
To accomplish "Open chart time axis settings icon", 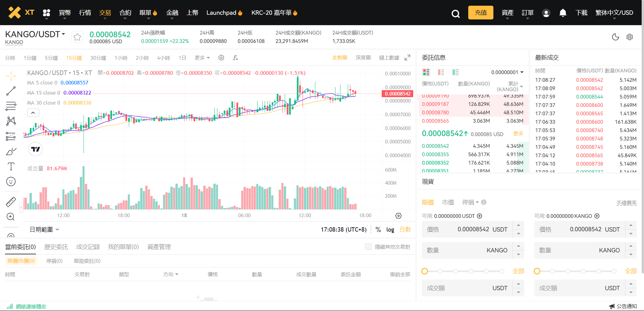I will point(398,216).
